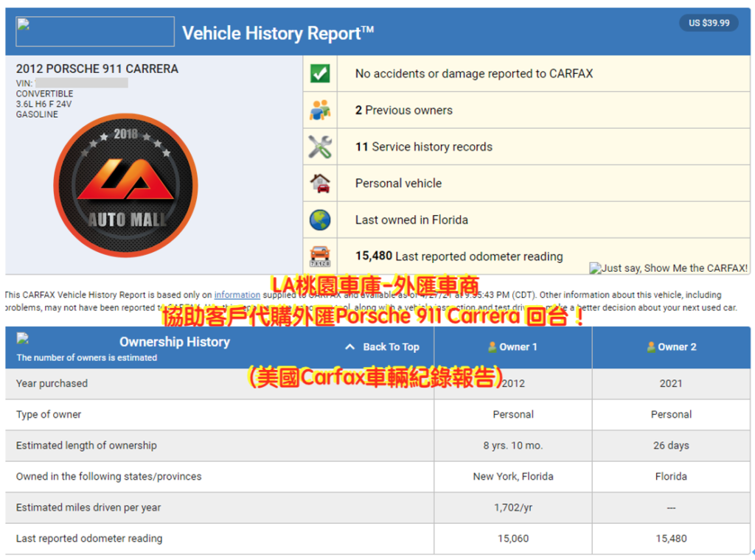Click 'Estimated miles driven per year' label

88,508
